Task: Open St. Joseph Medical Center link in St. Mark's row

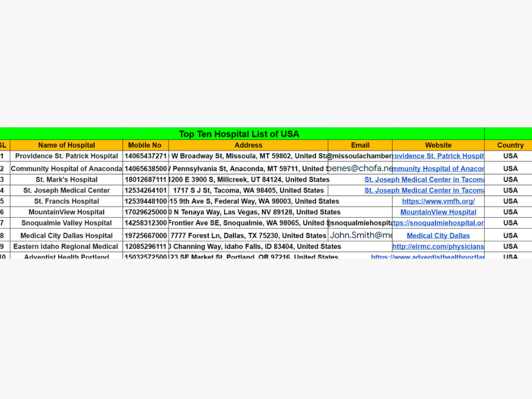Action: [x=424, y=179]
